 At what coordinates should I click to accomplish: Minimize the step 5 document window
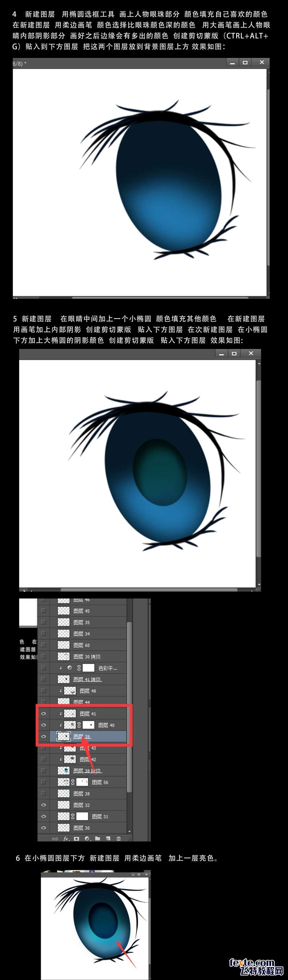(221, 354)
